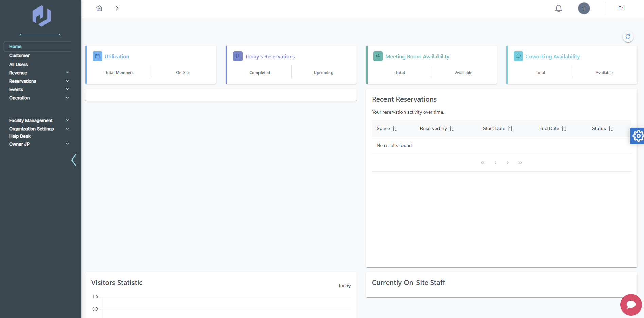Click the home breadcrumb icon

pyautogui.click(x=99, y=8)
